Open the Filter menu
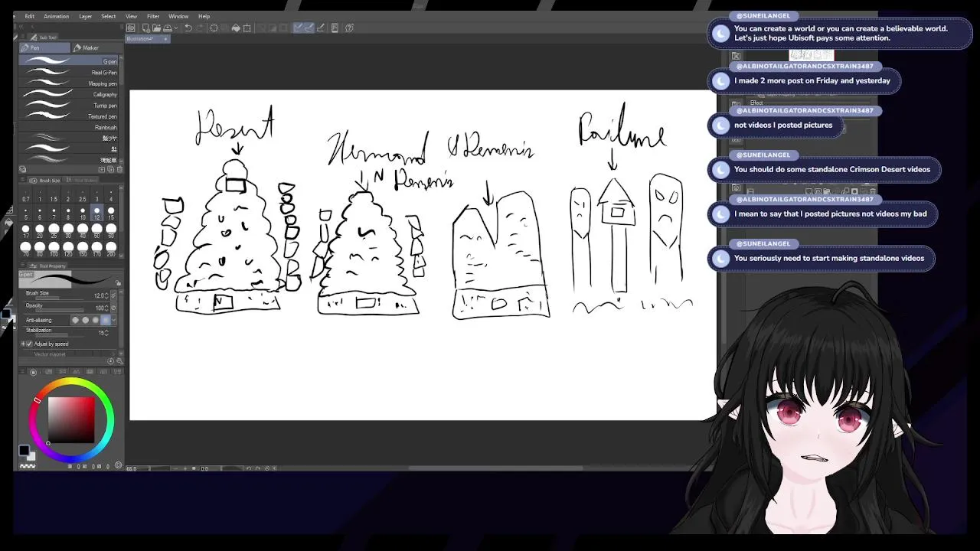The image size is (980, 551). point(153,16)
